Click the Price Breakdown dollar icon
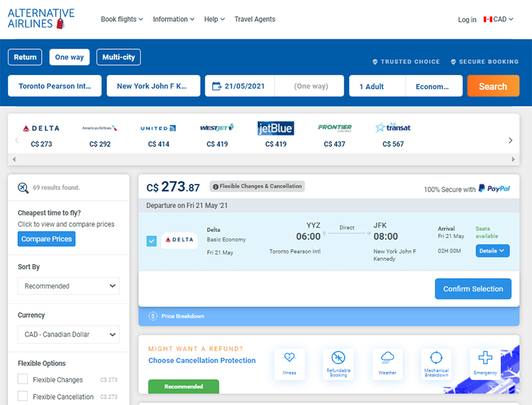The height and width of the screenshot is (405, 532). click(153, 316)
